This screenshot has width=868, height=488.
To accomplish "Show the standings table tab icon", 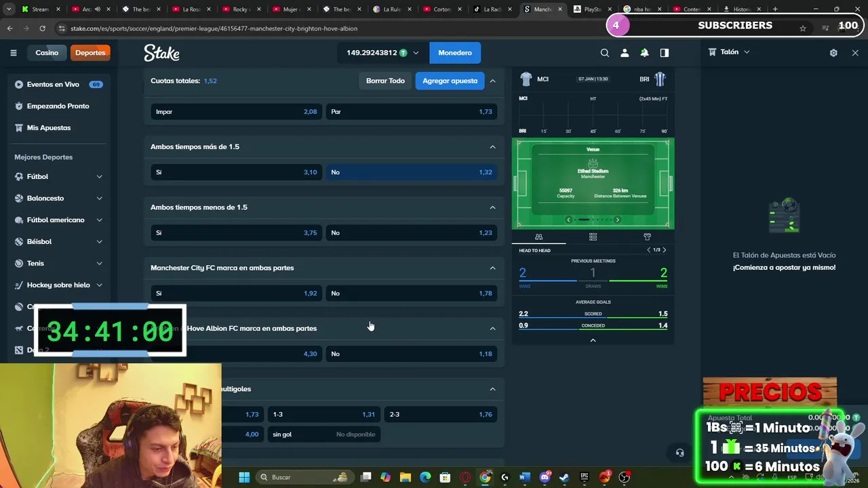I will click(x=593, y=237).
